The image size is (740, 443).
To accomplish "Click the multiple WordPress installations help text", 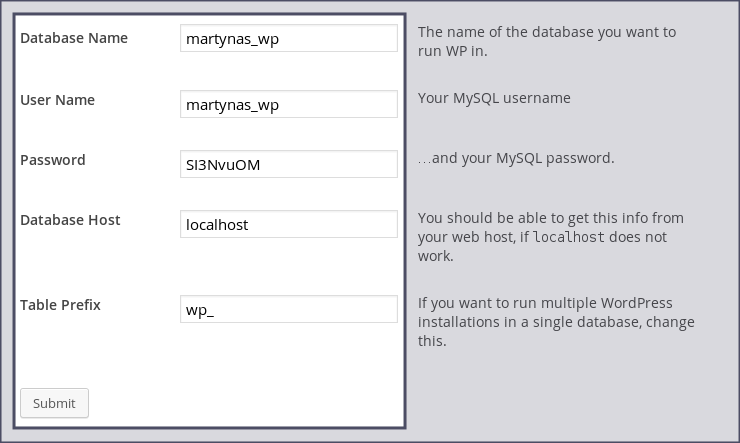I will pyautogui.click(x=555, y=322).
